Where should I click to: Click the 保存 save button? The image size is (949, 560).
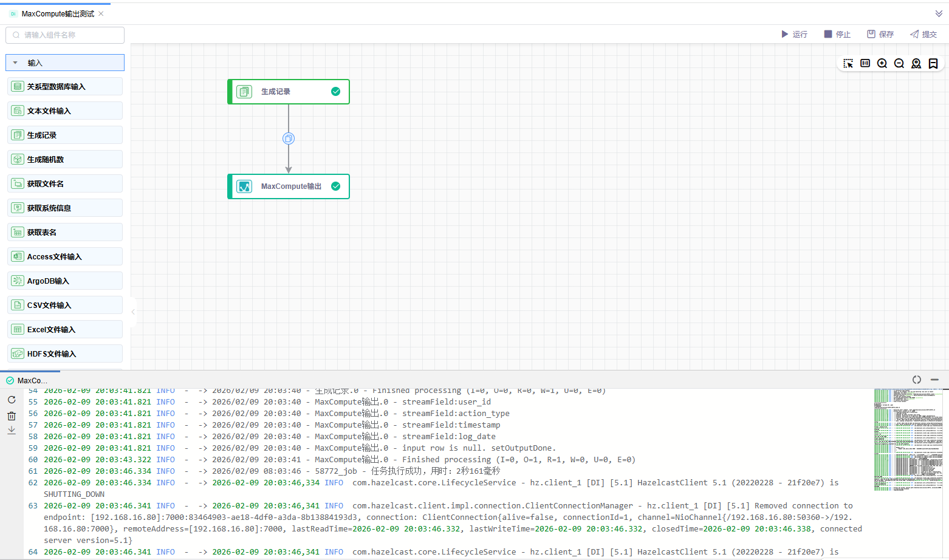pos(880,34)
